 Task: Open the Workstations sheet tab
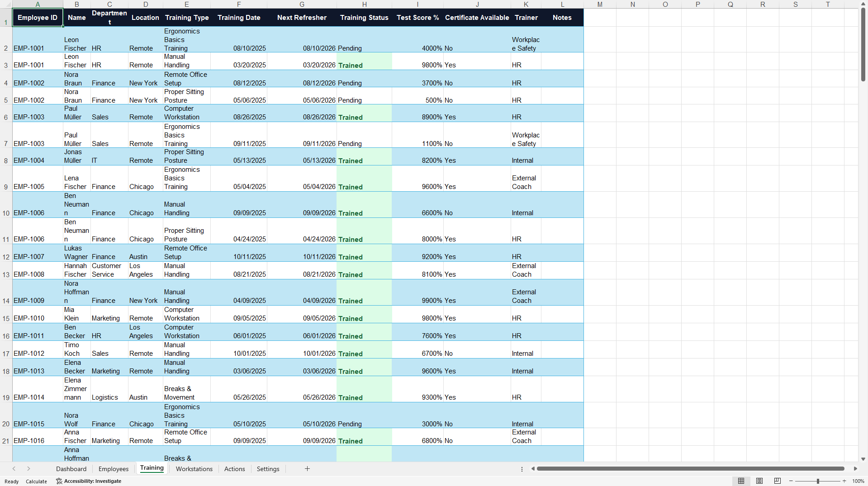(194, 469)
